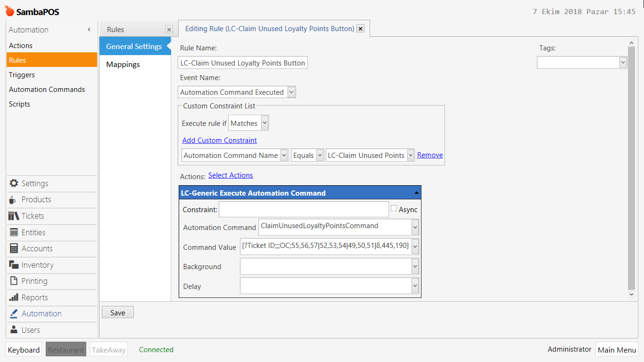
Task: Open the Tags dropdown
Action: (623, 62)
